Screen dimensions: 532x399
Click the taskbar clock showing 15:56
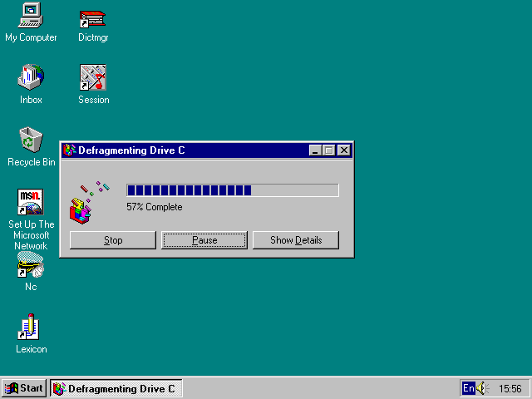coord(510,388)
